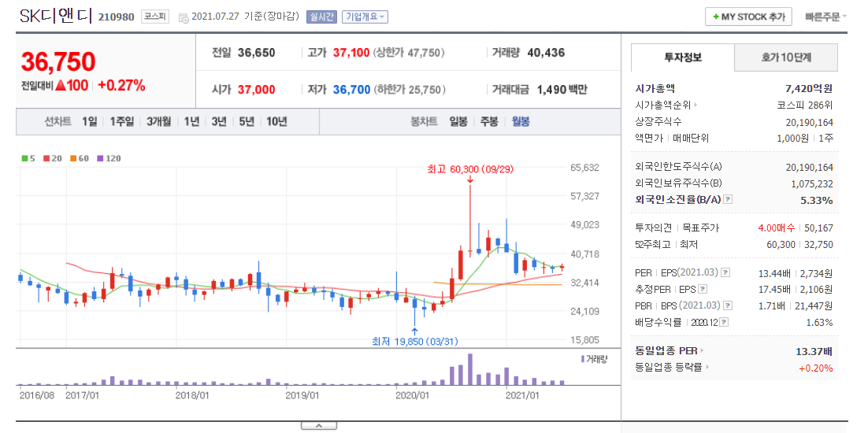Select the 3개월 line chart period
The width and height of the screenshot is (868, 433).
159,122
